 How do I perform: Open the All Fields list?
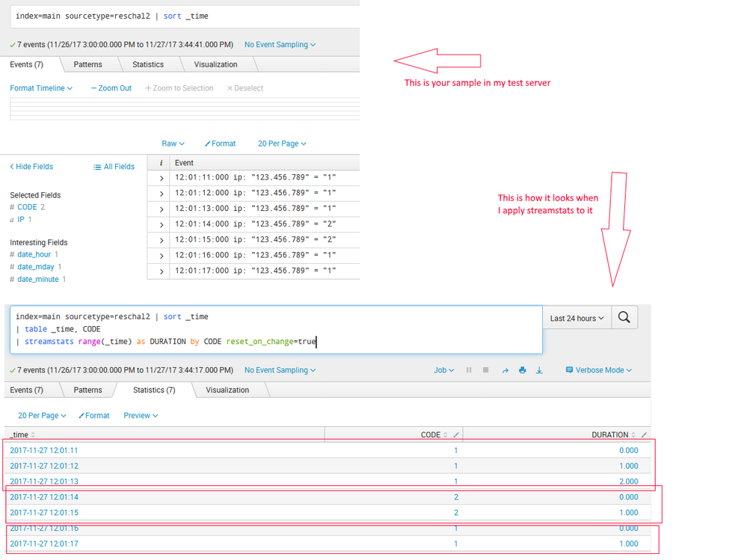[x=114, y=167]
